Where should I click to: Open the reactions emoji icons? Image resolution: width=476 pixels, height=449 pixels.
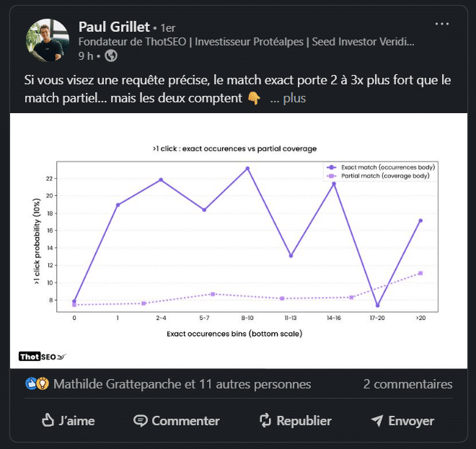pos(37,384)
